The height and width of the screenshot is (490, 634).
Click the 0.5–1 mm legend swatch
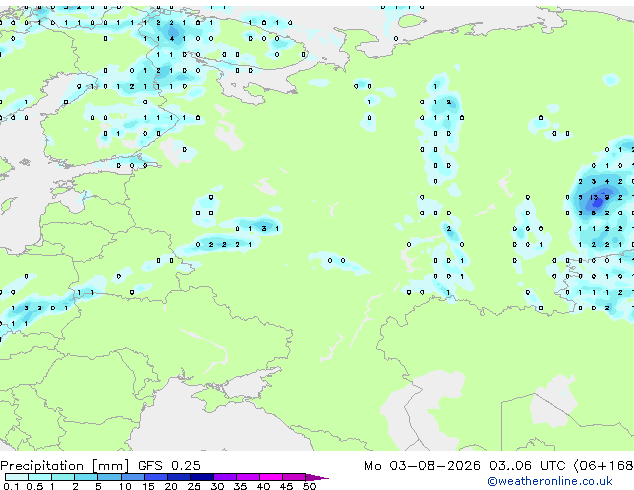click(40, 477)
